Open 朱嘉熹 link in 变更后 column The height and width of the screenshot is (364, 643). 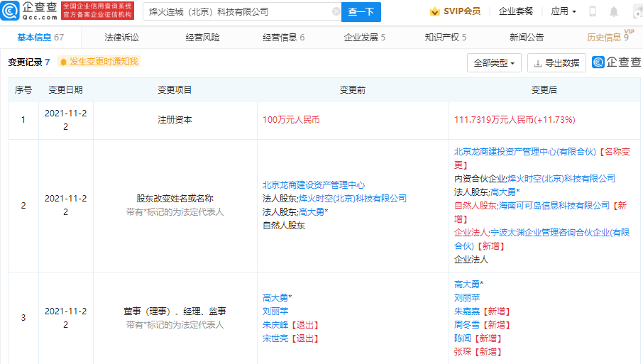[467, 311]
